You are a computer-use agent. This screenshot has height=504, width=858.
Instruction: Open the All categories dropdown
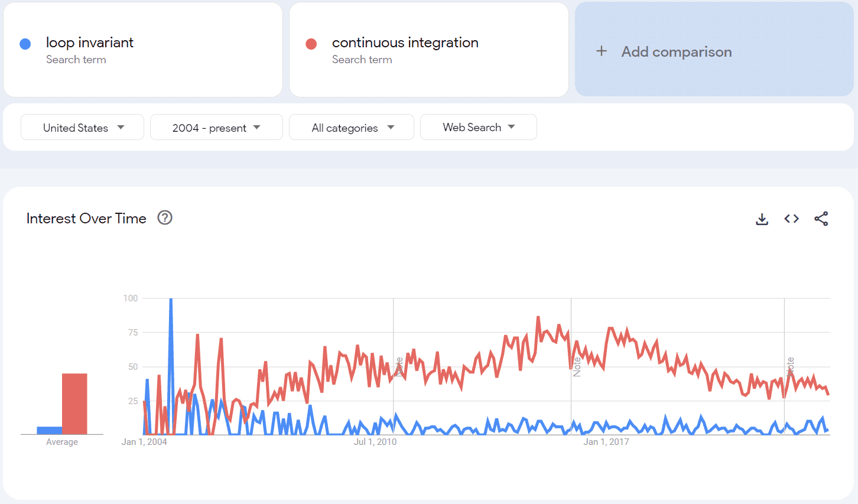(351, 127)
